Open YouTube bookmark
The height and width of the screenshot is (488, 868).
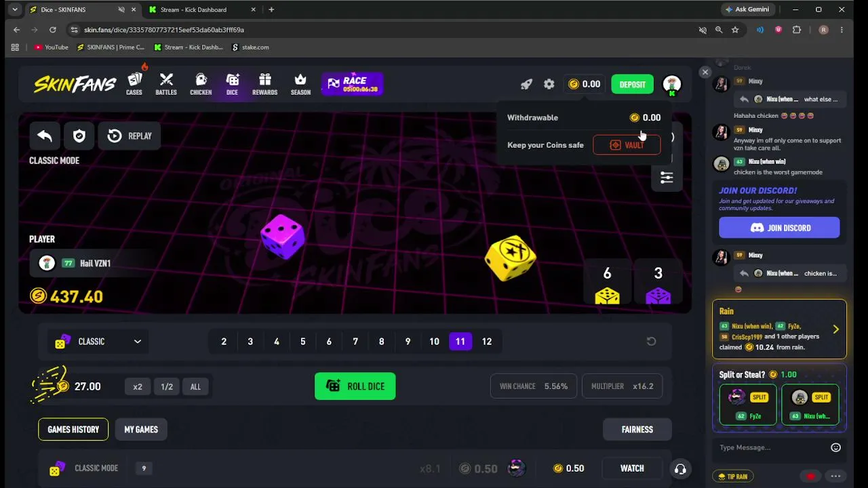(51, 47)
